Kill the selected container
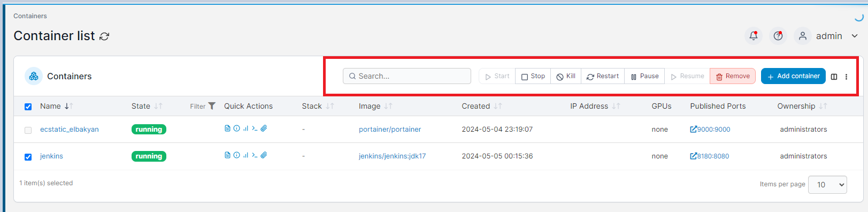This screenshot has height=212, width=868. [566, 76]
